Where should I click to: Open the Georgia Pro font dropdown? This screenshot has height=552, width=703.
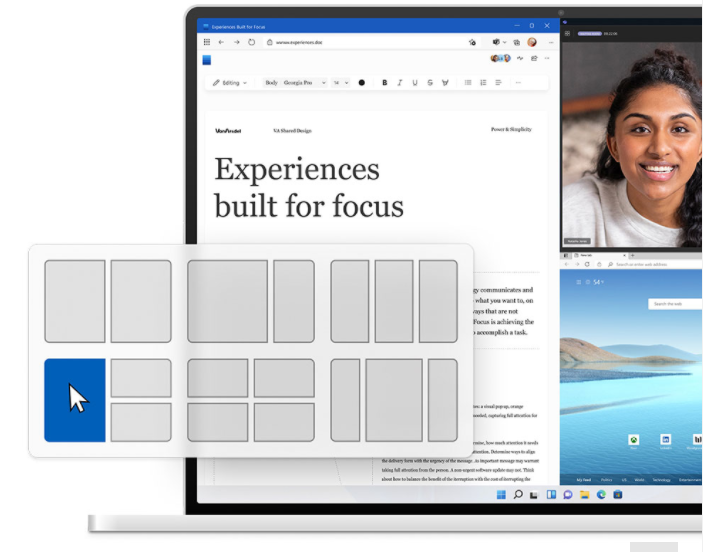(x=304, y=83)
